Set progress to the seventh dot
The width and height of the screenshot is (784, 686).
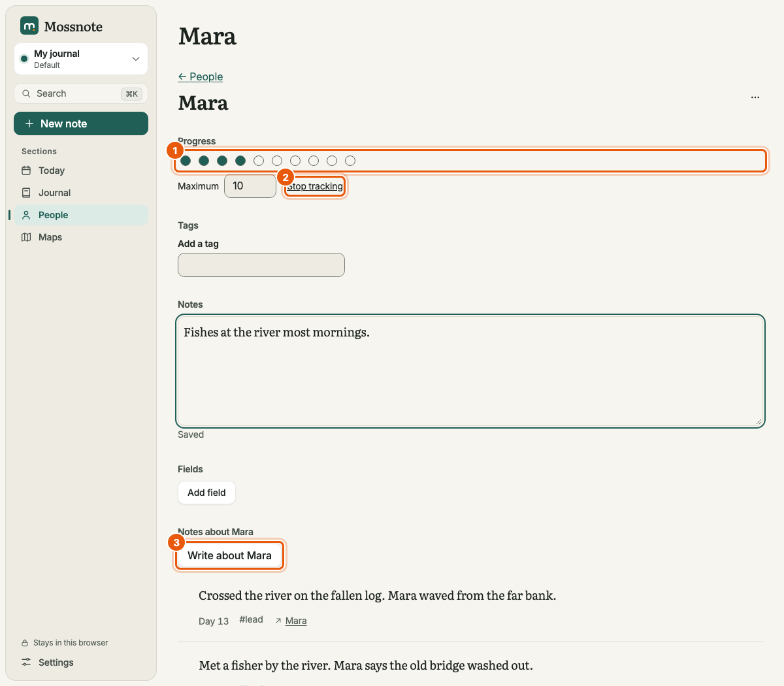click(295, 161)
